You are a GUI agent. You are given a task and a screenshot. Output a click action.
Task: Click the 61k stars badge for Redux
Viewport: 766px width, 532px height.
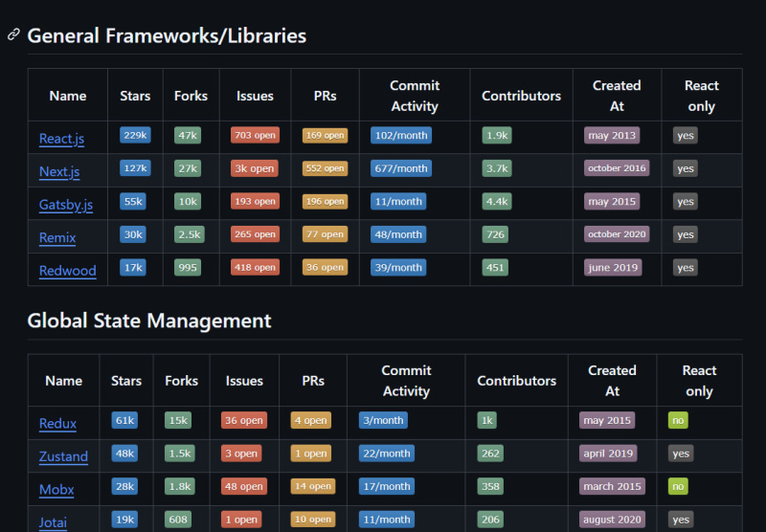click(124, 420)
